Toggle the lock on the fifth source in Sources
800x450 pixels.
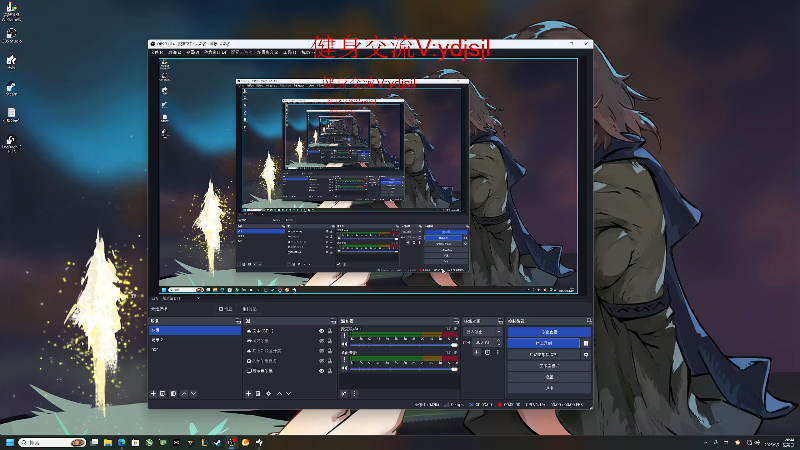click(x=330, y=371)
